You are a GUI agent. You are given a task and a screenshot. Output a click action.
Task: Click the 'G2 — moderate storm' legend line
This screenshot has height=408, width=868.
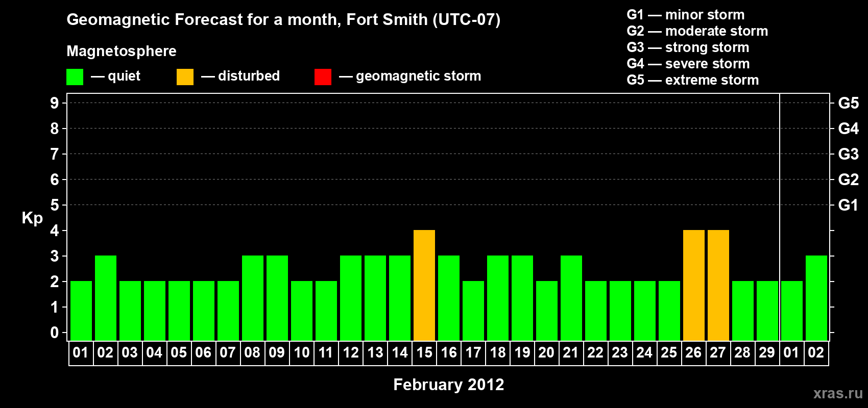[697, 31]
